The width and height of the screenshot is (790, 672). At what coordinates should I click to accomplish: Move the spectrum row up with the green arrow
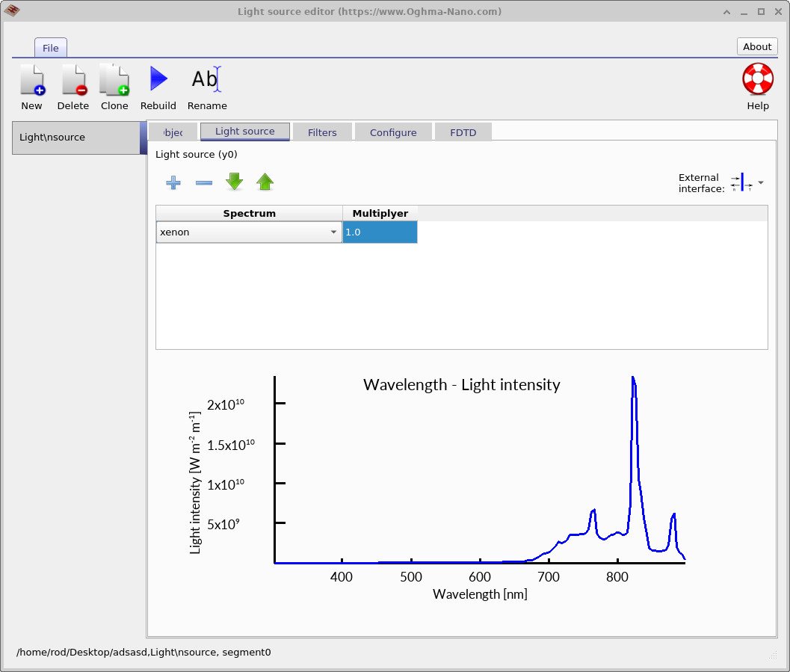265,182
